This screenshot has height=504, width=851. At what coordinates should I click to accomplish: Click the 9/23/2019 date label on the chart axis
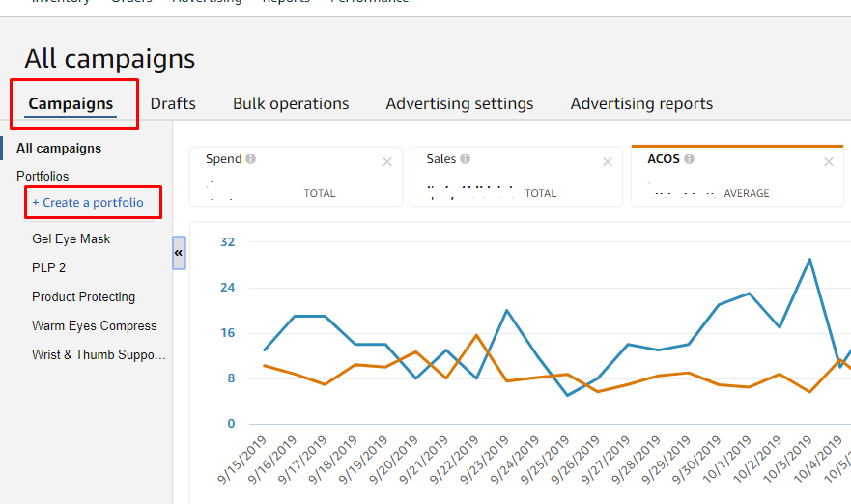point(485,460)
